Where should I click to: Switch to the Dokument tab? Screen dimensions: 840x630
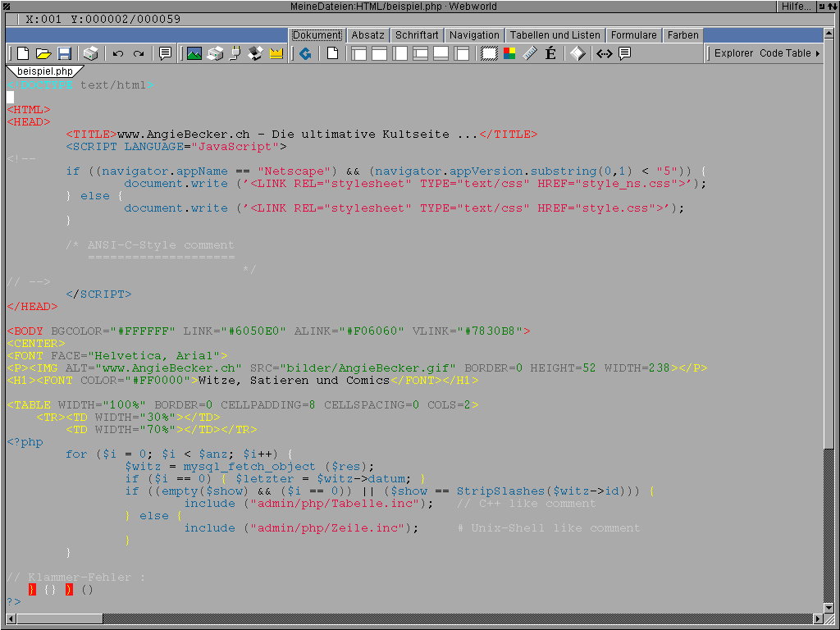[x=317, y=34]
